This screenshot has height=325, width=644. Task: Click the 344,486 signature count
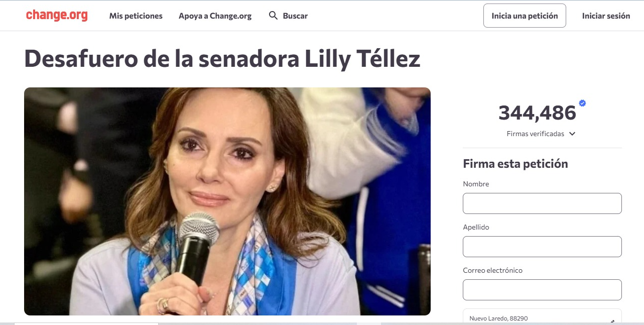537,113
